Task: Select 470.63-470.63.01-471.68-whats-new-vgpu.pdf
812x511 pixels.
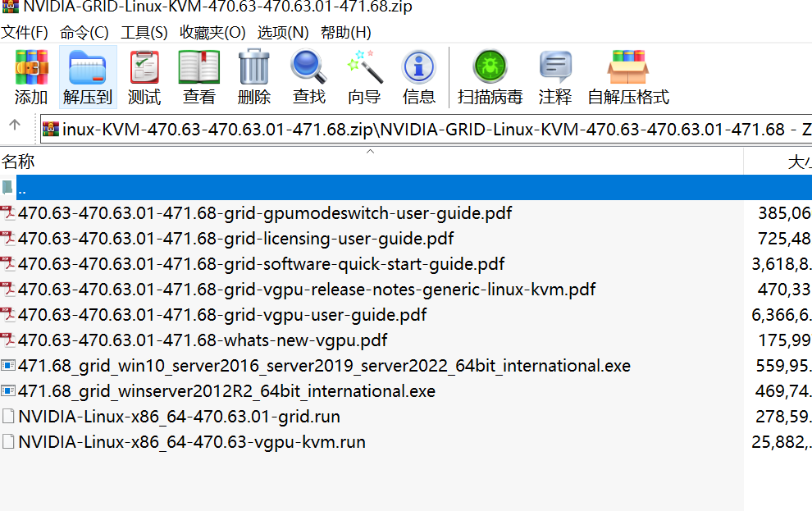Action: (x=203, y=340)
